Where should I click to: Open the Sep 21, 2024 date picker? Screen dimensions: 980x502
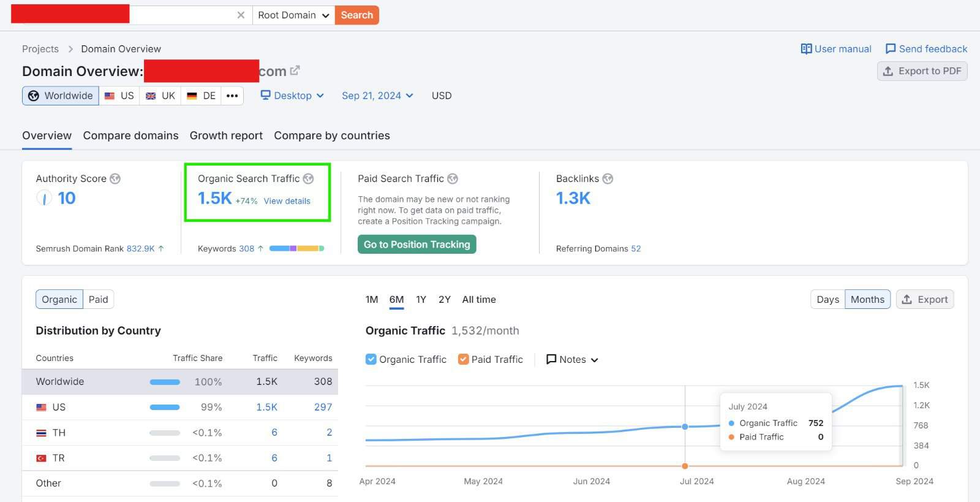[377, 96]
